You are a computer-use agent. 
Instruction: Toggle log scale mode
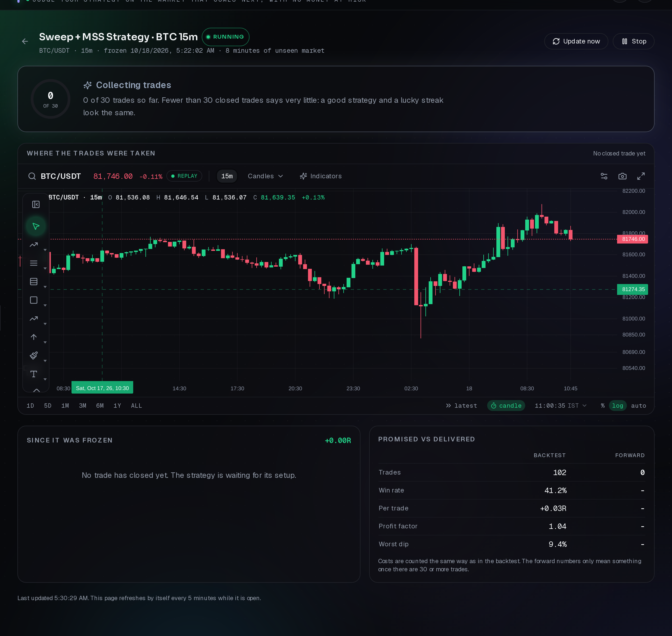[617, 406]
